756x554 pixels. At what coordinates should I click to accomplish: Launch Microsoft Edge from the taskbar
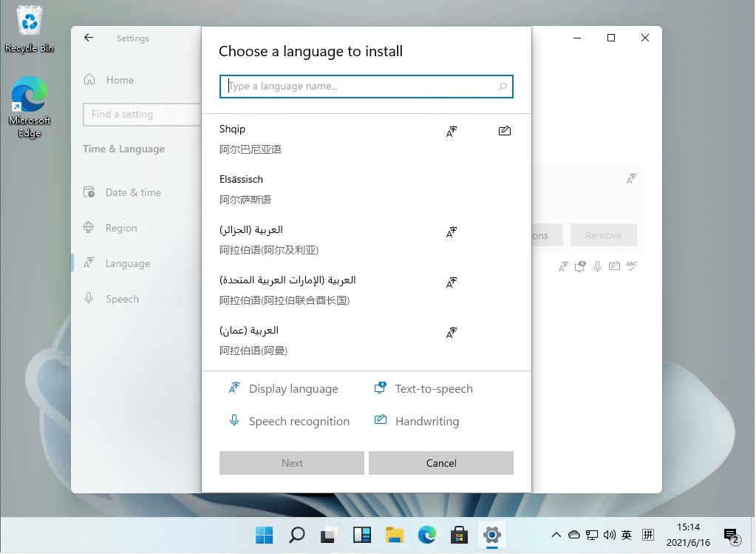coord(427,534)
